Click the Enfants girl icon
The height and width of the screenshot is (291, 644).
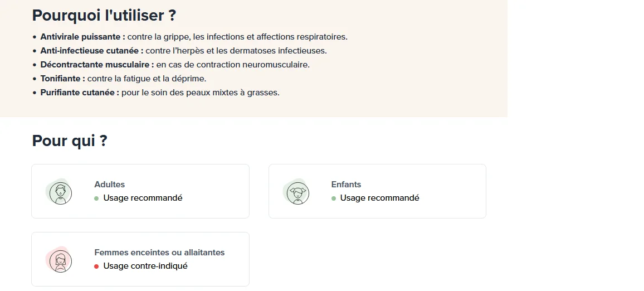pos(298,193)
